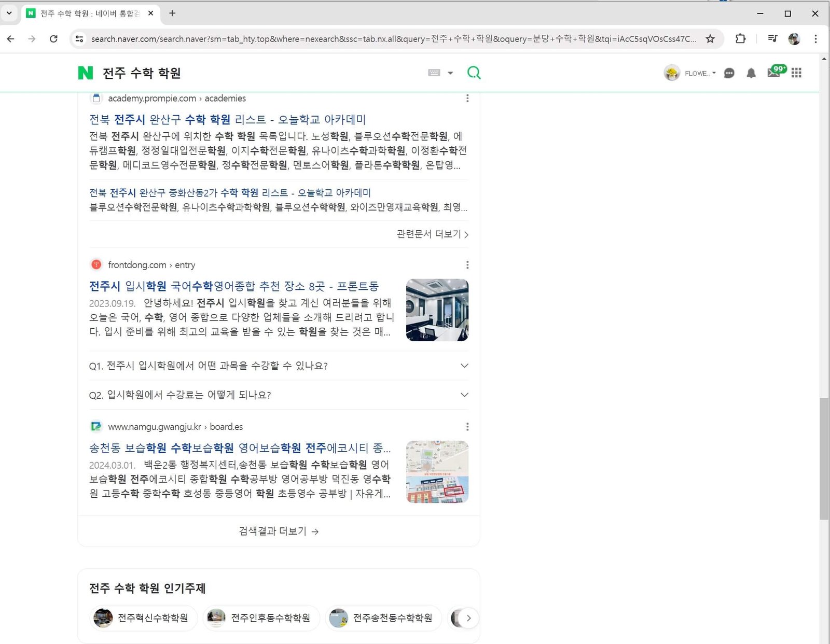
Task: Select 전주인후동수학학원 topic chip
Action: click(x=261, y=618)
